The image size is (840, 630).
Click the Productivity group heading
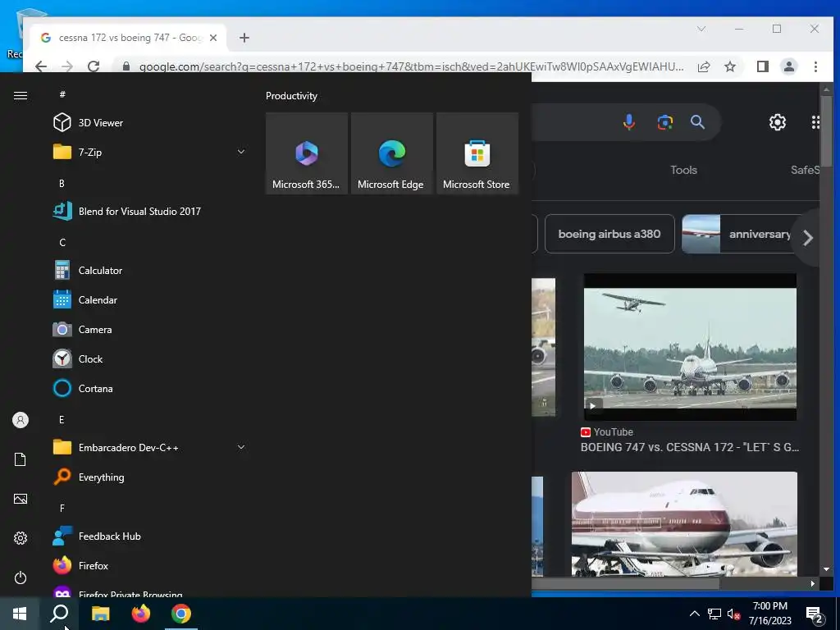click(x=291, y=96)
